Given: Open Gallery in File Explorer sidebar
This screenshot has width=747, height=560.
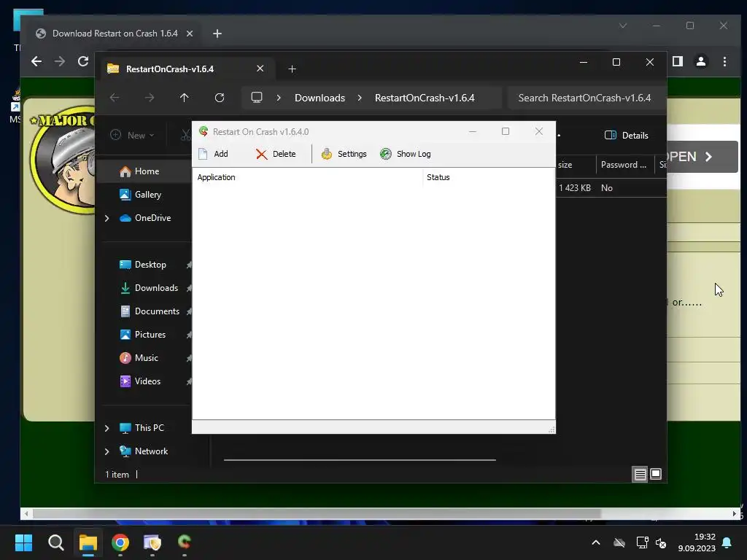Looking at the screenshot, I should [141, 194].
